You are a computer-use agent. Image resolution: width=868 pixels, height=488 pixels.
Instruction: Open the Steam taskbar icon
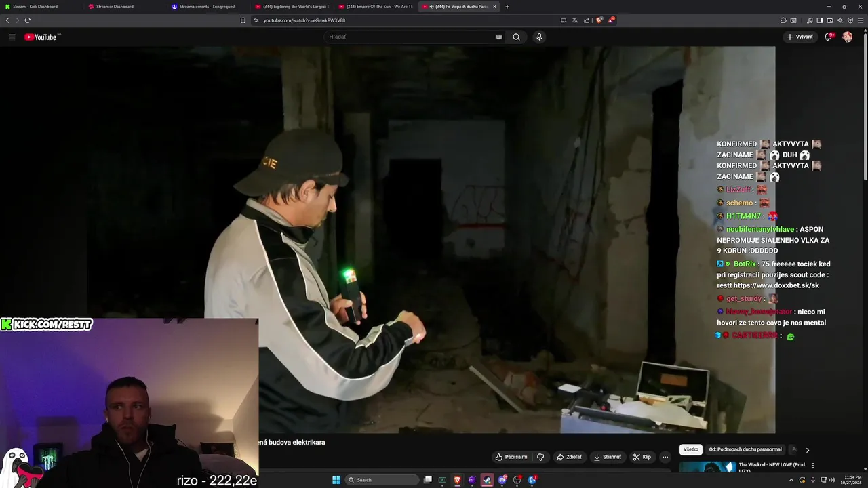(x=487, y=480)
